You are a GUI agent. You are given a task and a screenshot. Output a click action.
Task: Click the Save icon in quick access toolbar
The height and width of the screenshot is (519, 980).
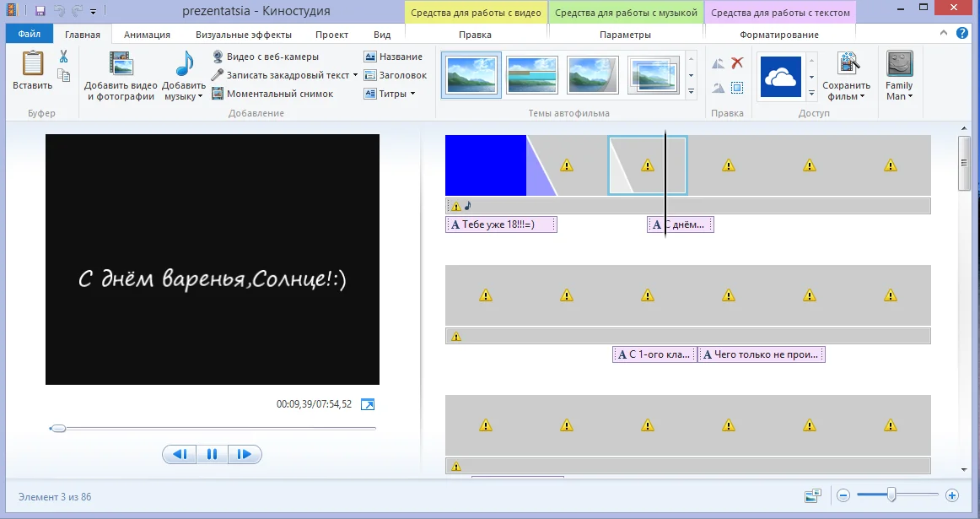[x=40, y=11]
